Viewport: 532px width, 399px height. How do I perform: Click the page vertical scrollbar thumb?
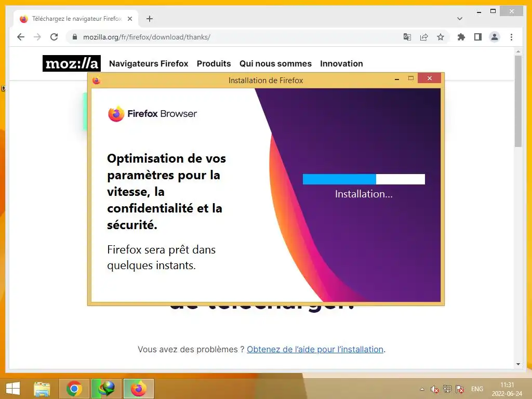coord(518,101)
